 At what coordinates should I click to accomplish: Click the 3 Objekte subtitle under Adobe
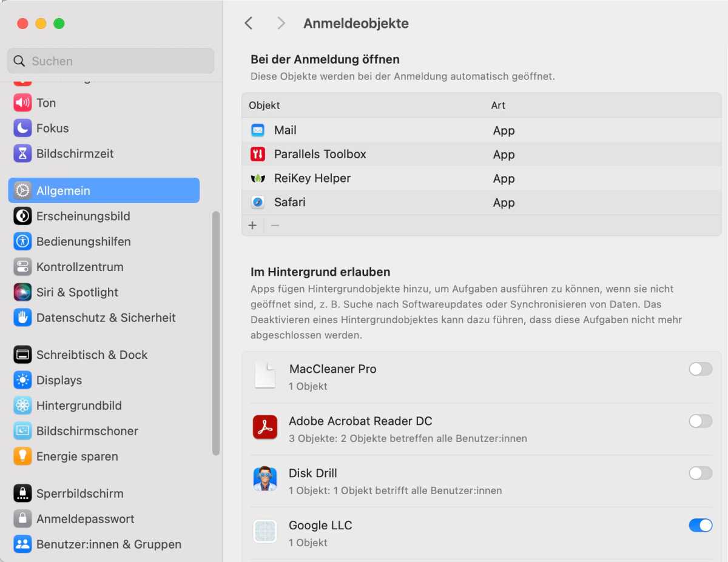click(408, 438)
